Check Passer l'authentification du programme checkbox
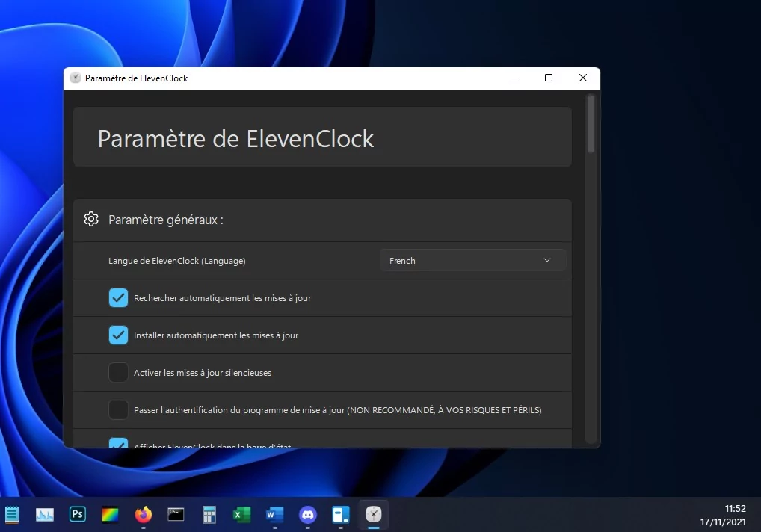Image resolution: width=761 pixels, height=532 pixels. (x=118, y=409)
